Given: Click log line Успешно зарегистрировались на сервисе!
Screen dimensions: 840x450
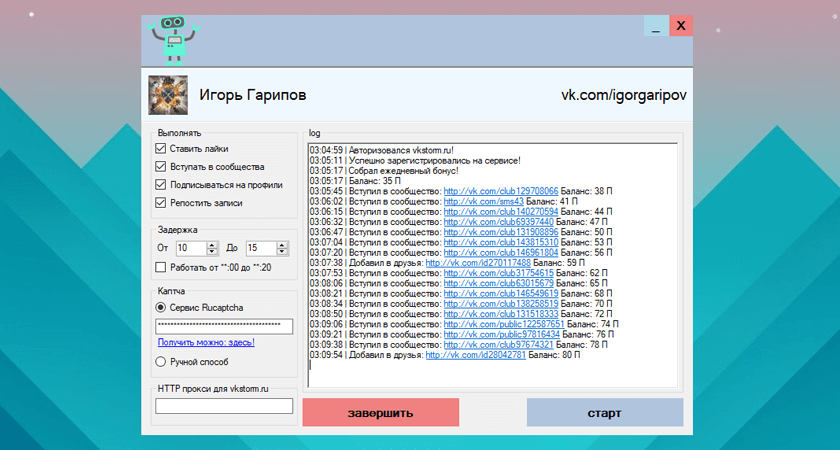Looking at the screenshot, I should [415, 161].
